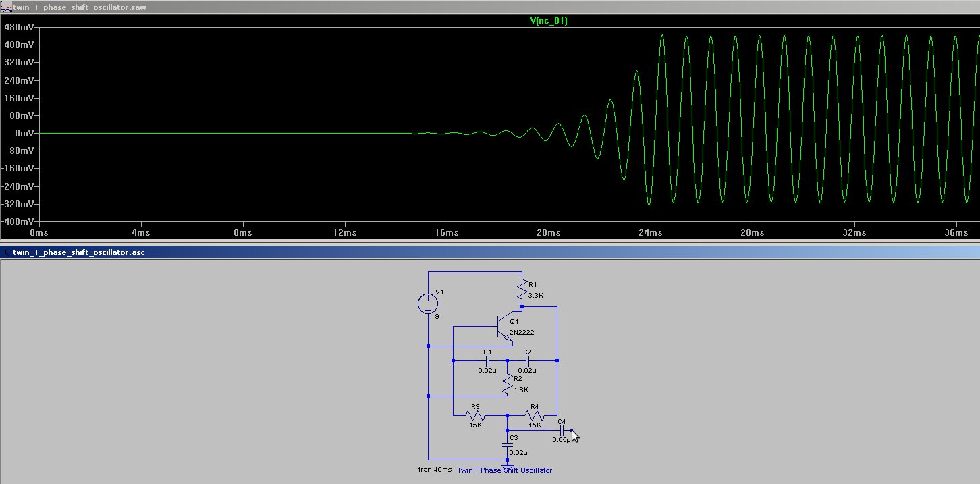The height and width of the screenshot is (484, 980).
Task: Select capacitor C2 in the schematic
Action: (527, 361)
